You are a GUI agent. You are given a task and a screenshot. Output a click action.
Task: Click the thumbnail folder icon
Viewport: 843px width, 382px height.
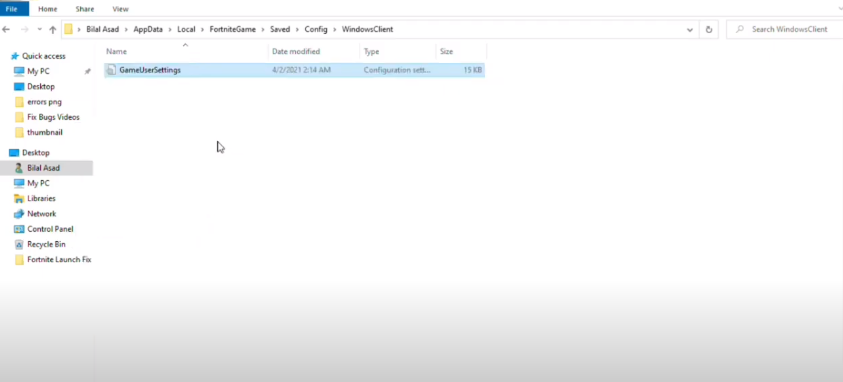19,132
